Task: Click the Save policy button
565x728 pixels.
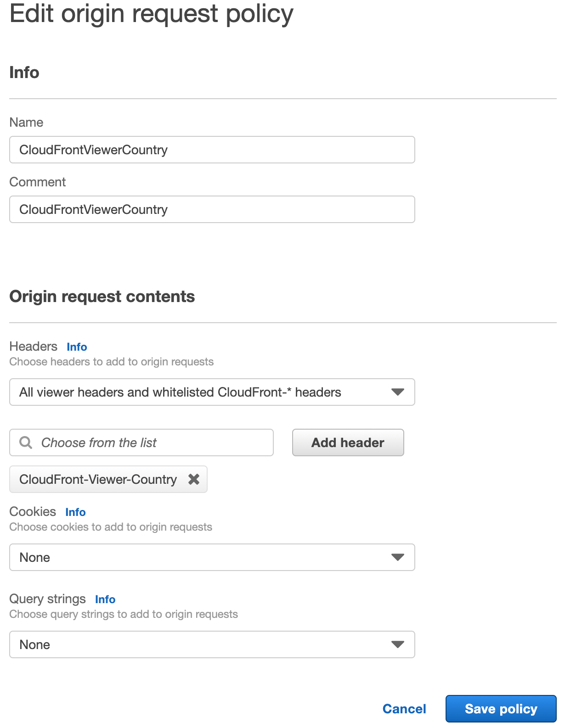Action: click(x=501, y=708)
